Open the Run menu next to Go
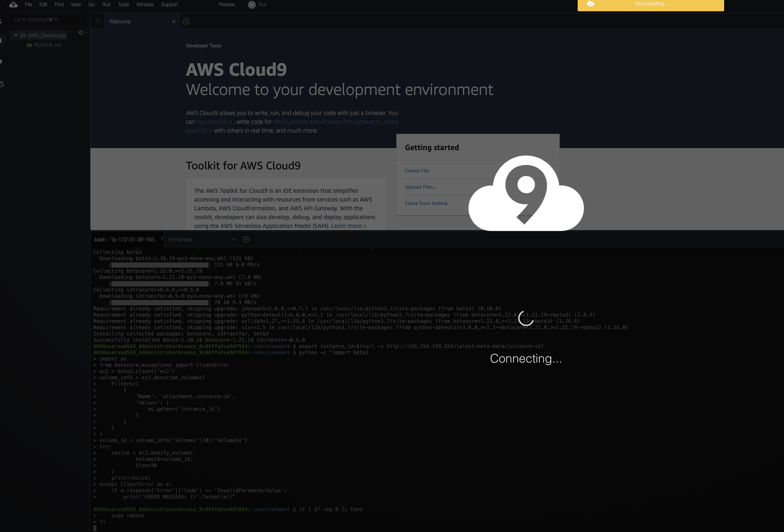784x532 pixels. (x=106, y=5)
